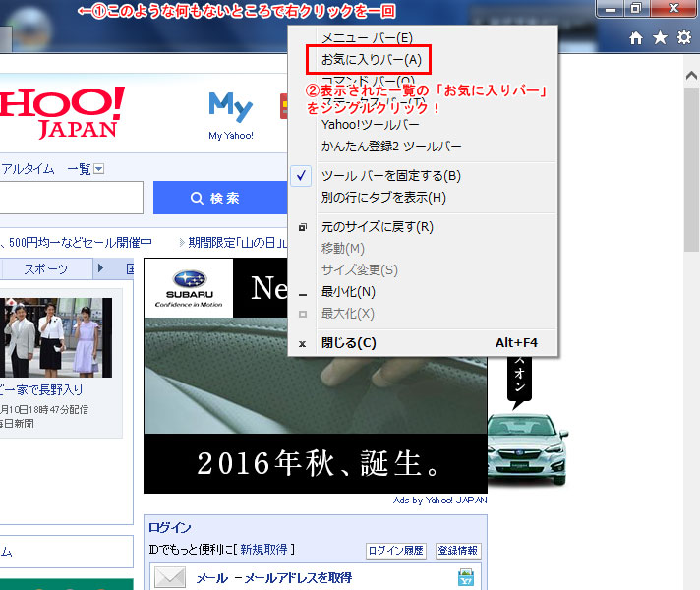This screenshot has height=590, width=700.
Task: Open the Tools gear icon
Action: (x=683, y=38)
